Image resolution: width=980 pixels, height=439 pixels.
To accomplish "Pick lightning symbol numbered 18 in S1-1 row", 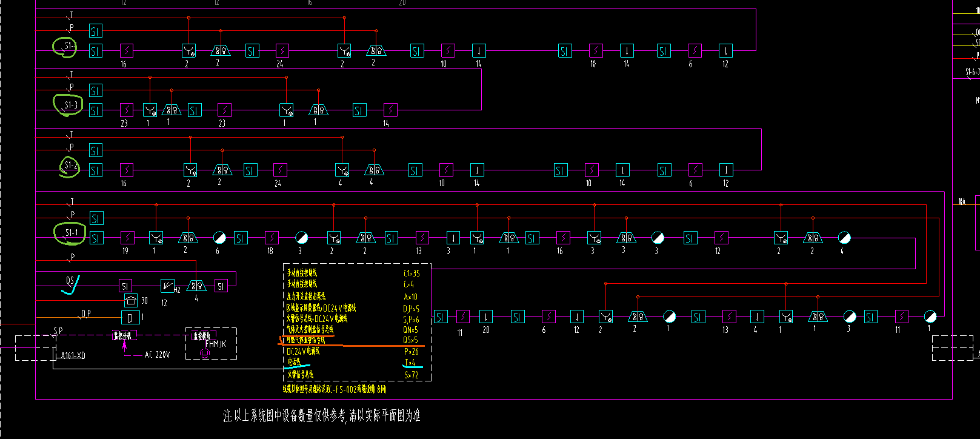I will point(272,238).
